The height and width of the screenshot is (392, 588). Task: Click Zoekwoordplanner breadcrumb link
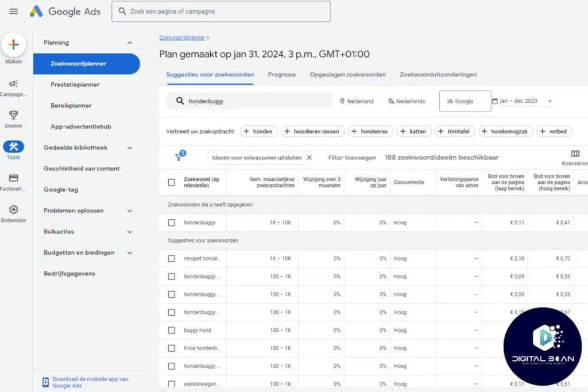(182, 37)
